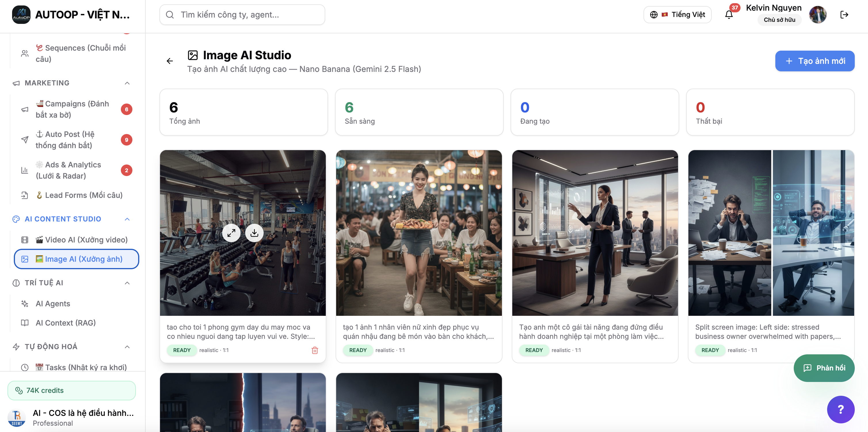Collapse the TỰ ĐỘNG HOÁ section

coord(127,347)
